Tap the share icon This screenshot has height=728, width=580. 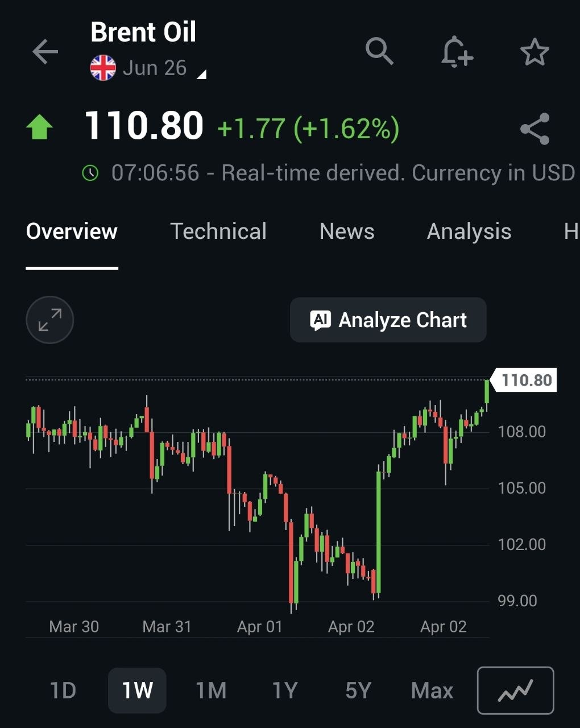[535, 129]
